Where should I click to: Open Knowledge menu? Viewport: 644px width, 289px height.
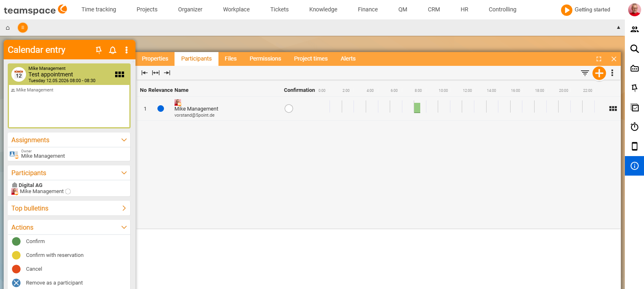323,9
